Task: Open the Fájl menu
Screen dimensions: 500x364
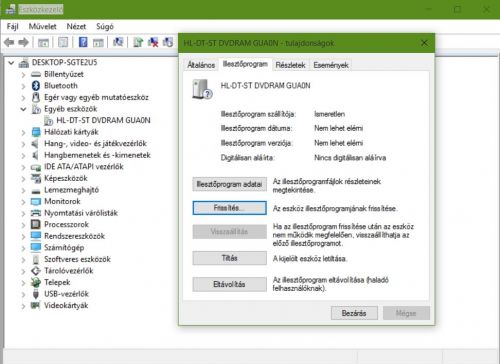Action: 13,26
